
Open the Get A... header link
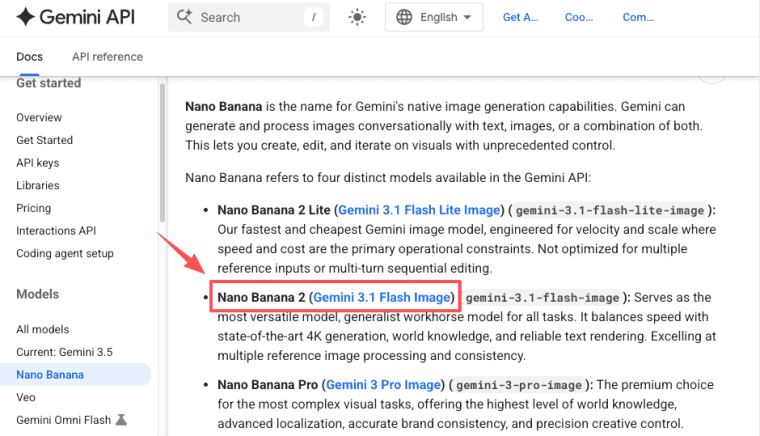coord(521,17)
